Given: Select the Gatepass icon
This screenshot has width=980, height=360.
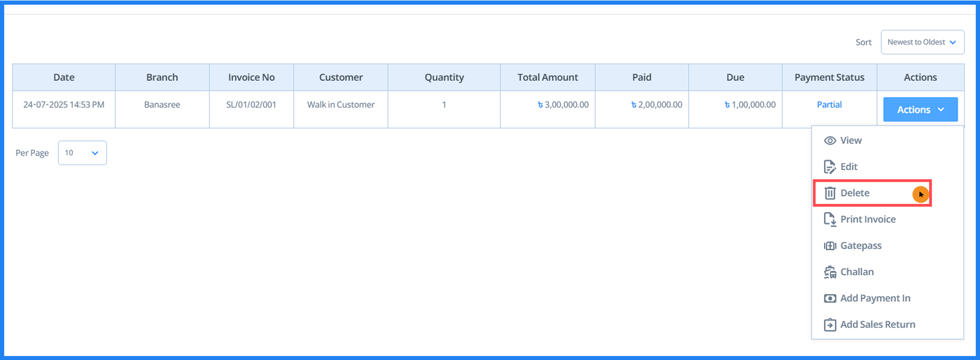Looking at the screenshot, I should click(x=830, y=245).
